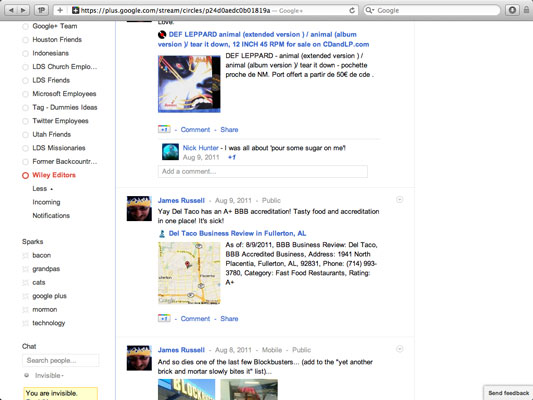Comment on the Def Leppard post

point(195,129)
